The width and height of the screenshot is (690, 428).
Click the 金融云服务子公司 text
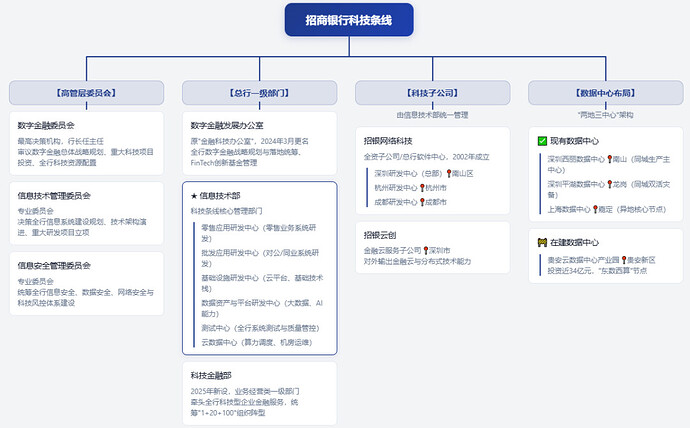(x=392, y=250)
